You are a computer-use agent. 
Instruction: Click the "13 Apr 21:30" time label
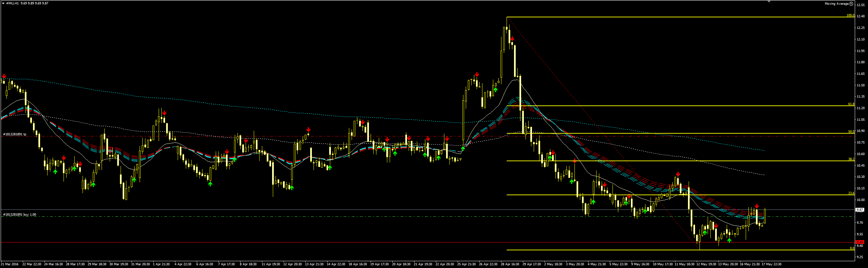click(314, 264)
